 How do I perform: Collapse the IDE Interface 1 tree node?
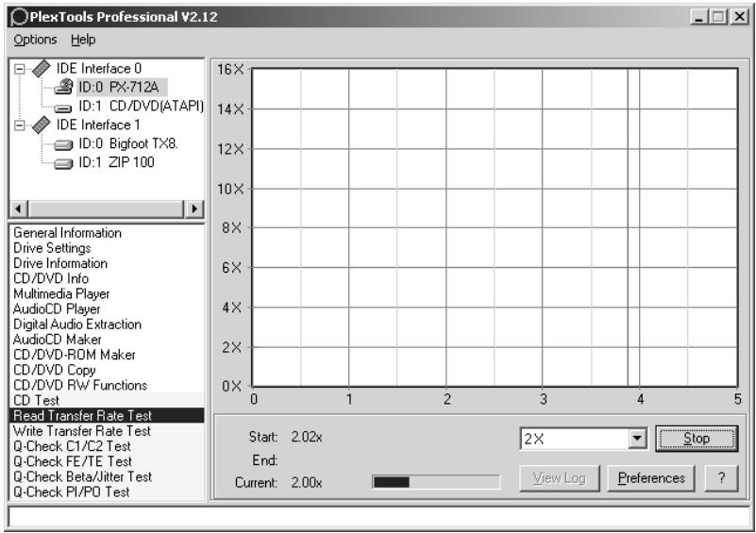point(19,125)
